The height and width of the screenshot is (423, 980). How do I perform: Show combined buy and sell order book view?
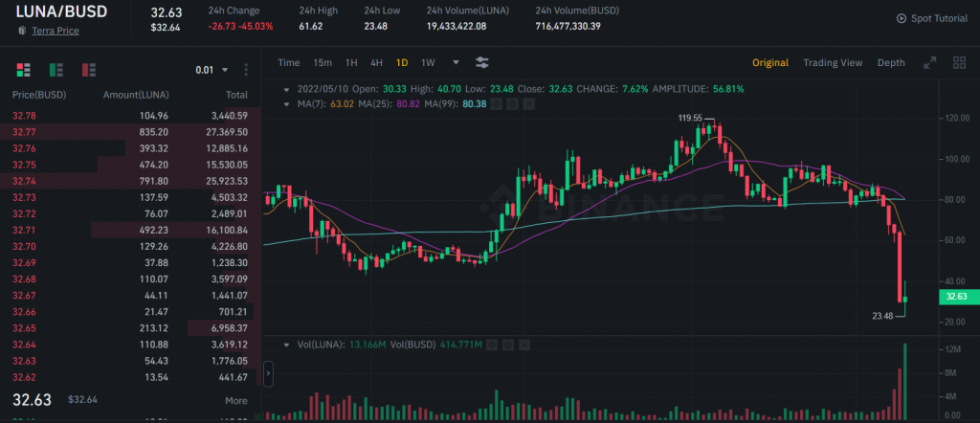(23, 69)
